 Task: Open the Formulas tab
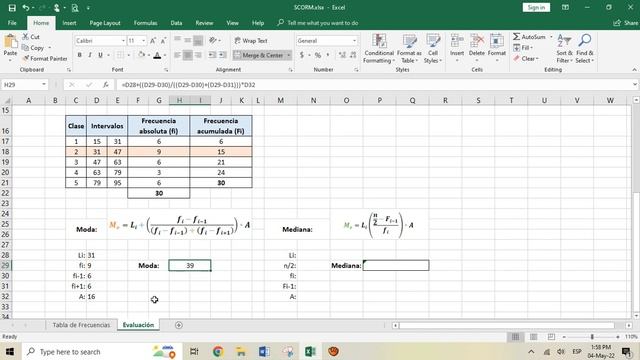(x=146, y=23)
